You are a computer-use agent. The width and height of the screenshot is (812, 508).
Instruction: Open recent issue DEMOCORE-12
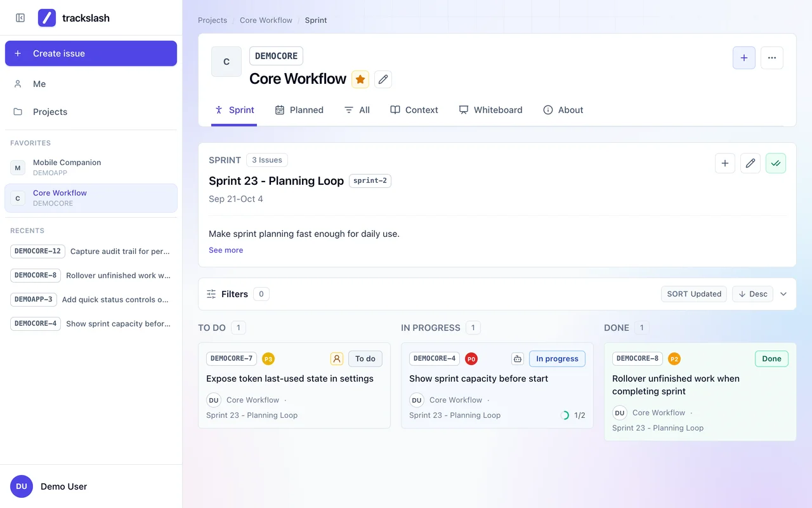click(91, 251)
